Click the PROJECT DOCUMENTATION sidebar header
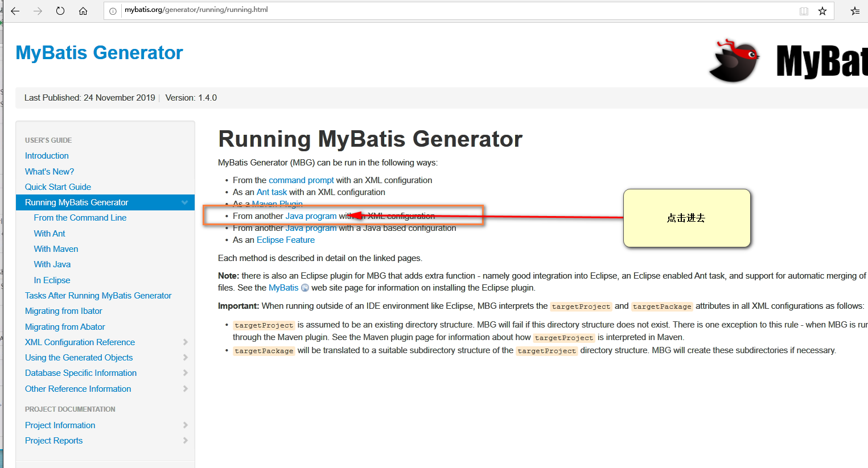This screenshot has width=868, height=468. (x=70, y=409)
